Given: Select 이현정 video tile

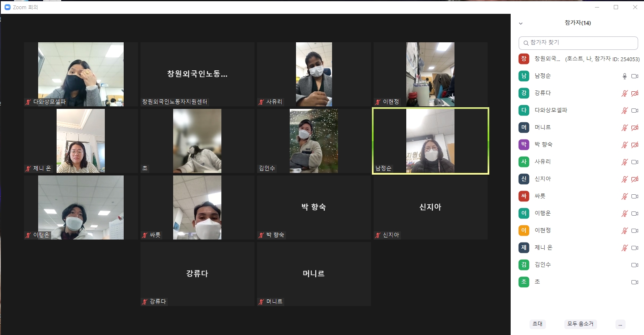Looking at the screenshot, I should tap(431, 74).
